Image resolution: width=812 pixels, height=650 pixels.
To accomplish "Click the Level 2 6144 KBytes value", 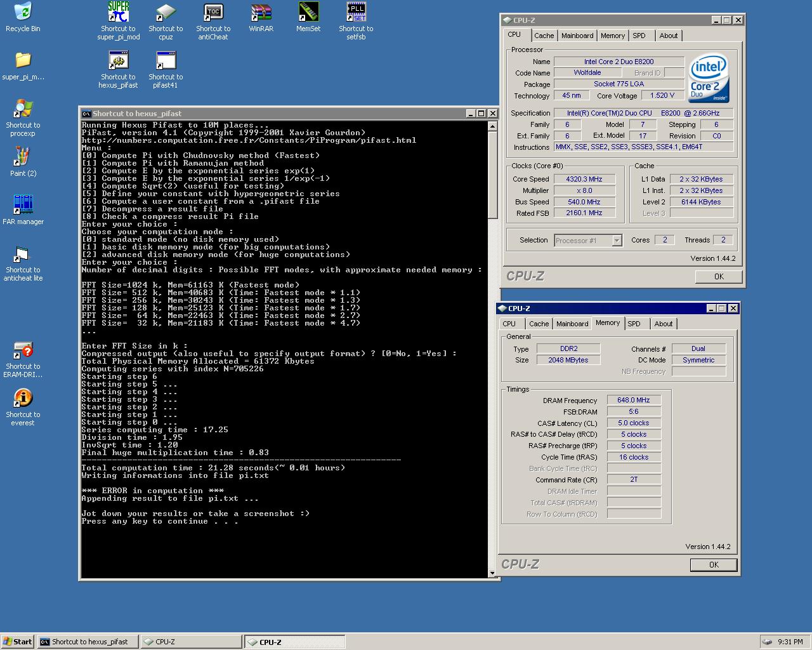I will (701, 202).
